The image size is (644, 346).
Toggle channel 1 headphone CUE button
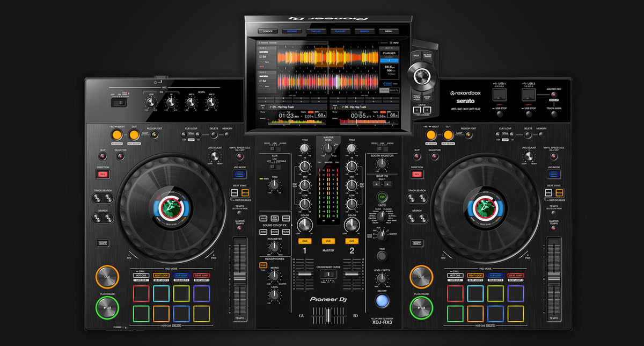pos(304,241)
